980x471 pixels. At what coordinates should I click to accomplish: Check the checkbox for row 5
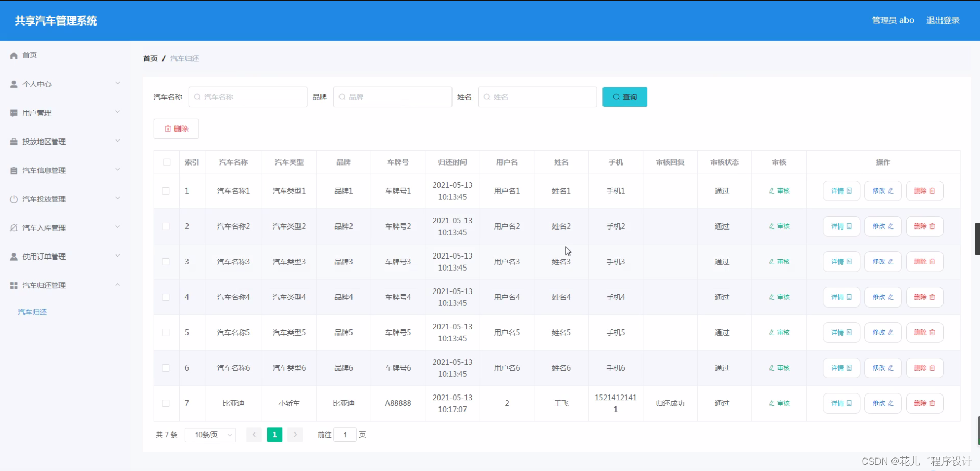pyautogui.click(x=166, y=333)
